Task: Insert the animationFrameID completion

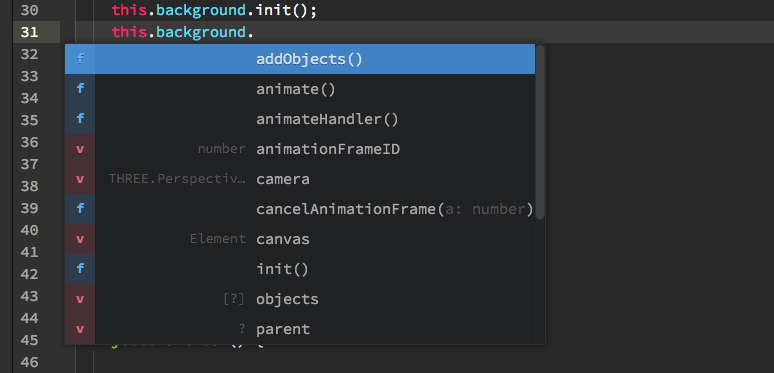Action: (x=300, y=149)
